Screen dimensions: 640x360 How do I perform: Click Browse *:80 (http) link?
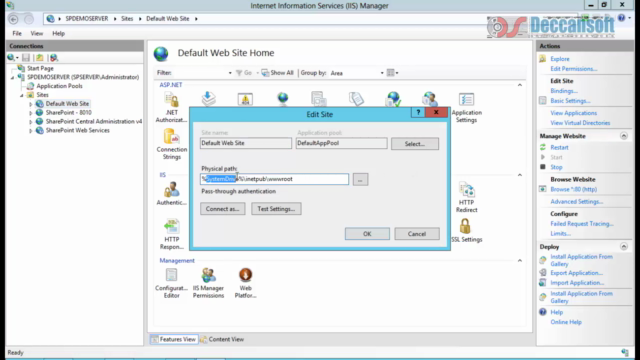(x=573, y=189)
